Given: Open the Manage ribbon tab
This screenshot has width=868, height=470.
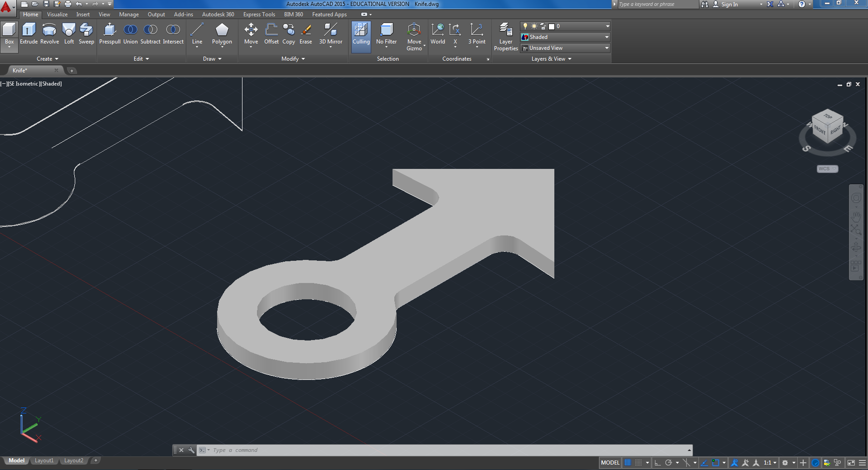Looking at the screenshot, I should [129, 14].
